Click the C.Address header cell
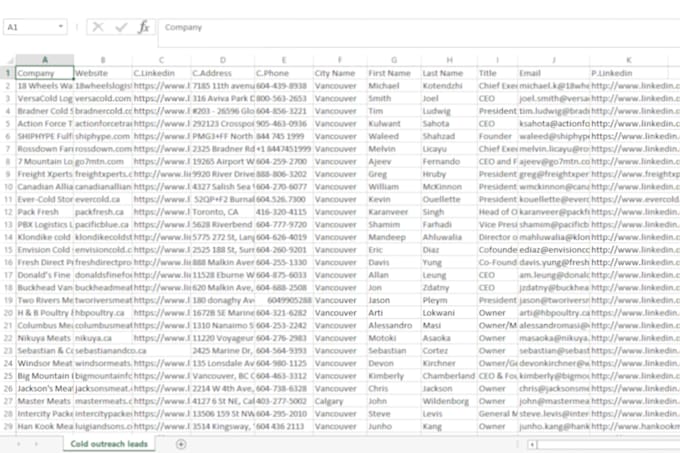This screenshot has height=453, width=680. (222, 73)
